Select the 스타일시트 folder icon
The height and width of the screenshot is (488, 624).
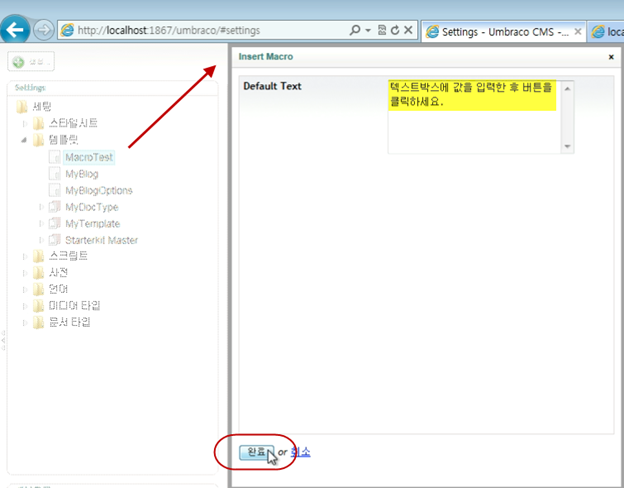38,123
